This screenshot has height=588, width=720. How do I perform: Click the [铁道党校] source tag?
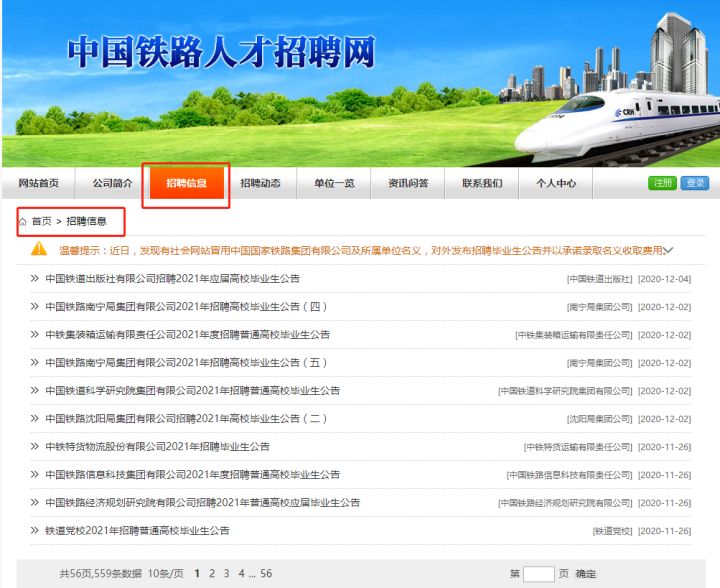[x=613, y=531]
